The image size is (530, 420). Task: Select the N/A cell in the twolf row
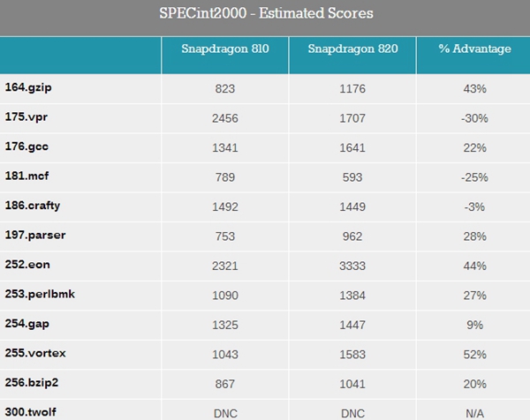point(474,411)
